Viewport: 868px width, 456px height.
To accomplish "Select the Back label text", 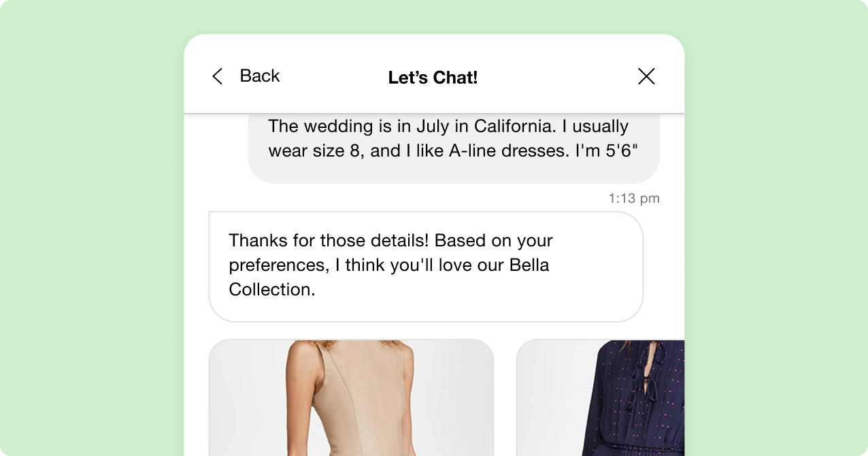I will click(259, 76).
